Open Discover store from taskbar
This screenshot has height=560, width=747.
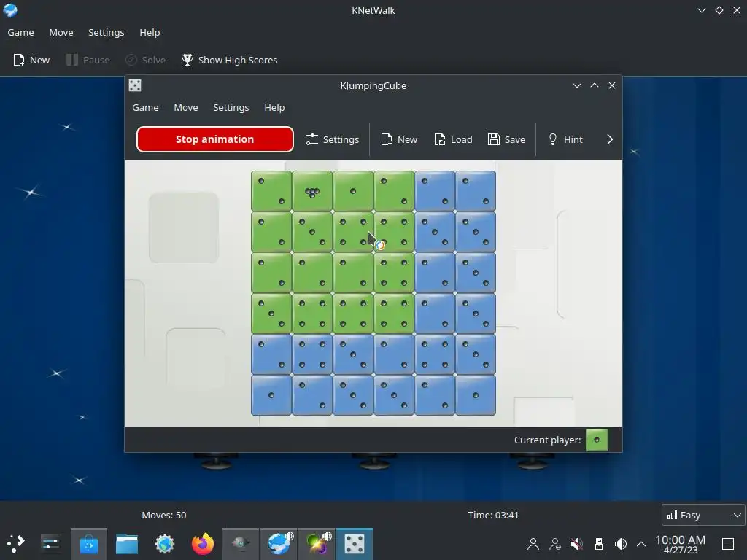pos(88,543)
